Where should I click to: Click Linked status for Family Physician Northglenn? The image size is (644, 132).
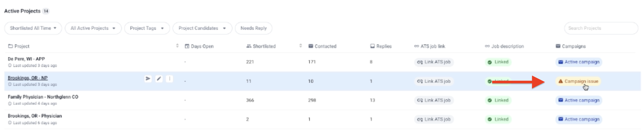click(x=498, y=100)
